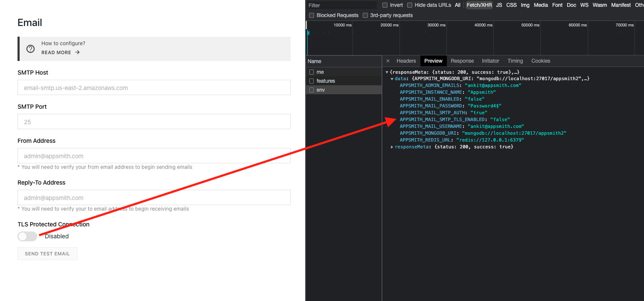Image resolution: width=644 pixels, height=301 pixels.
Task: Filter requests by WS type
Action: [584, 5]
